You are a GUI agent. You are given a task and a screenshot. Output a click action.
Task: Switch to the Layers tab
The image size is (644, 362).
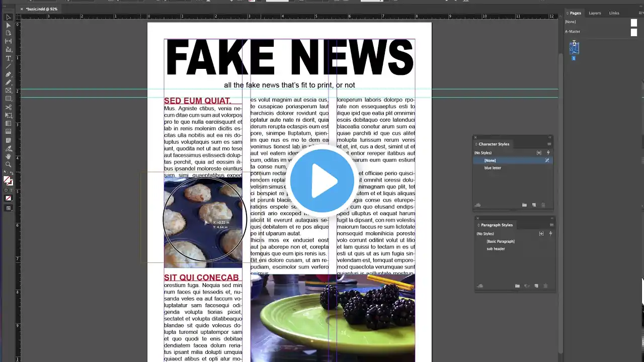click(595, 13)
